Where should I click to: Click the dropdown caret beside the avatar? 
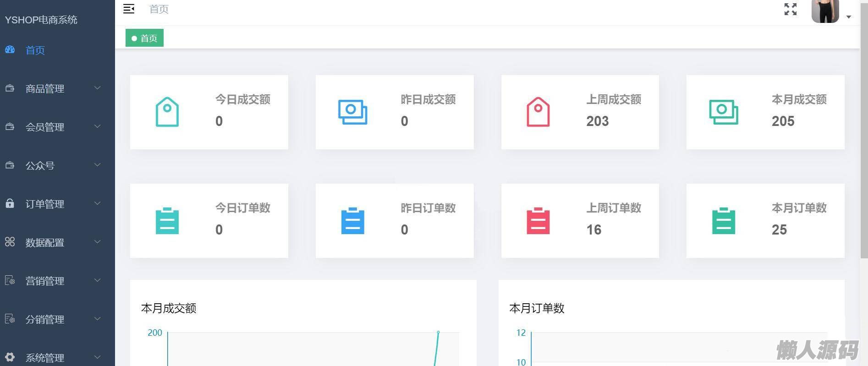tap(849, 17)
